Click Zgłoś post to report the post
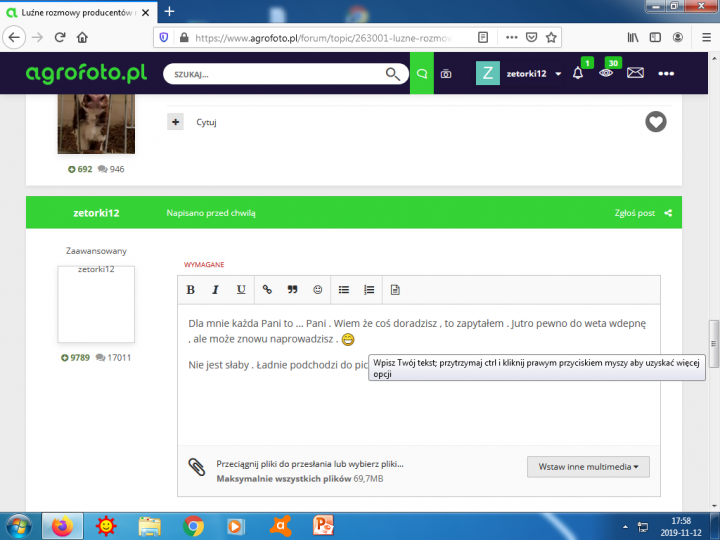This screenshot has width=720, height=540. [x=635, y=213]
